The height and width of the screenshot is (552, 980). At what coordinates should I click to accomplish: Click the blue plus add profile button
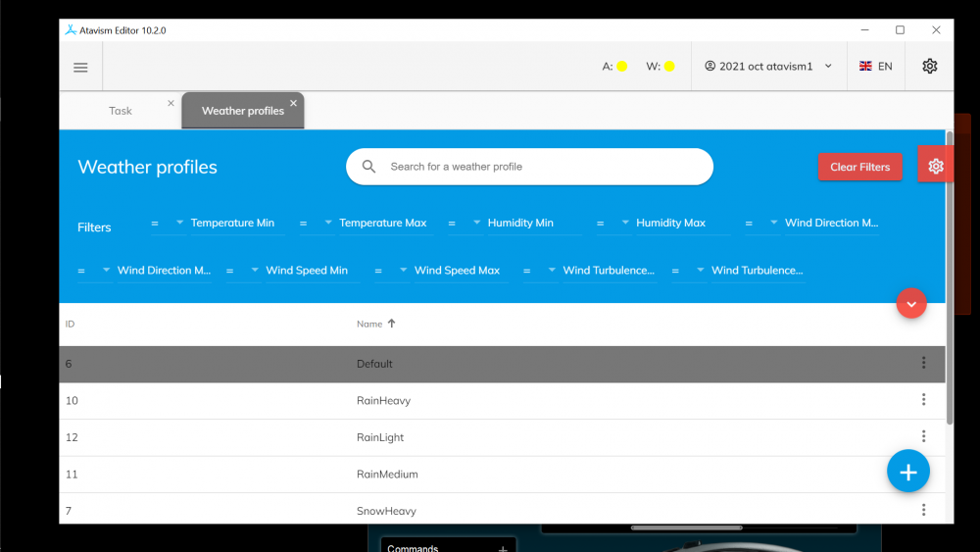tap(907, 472)
